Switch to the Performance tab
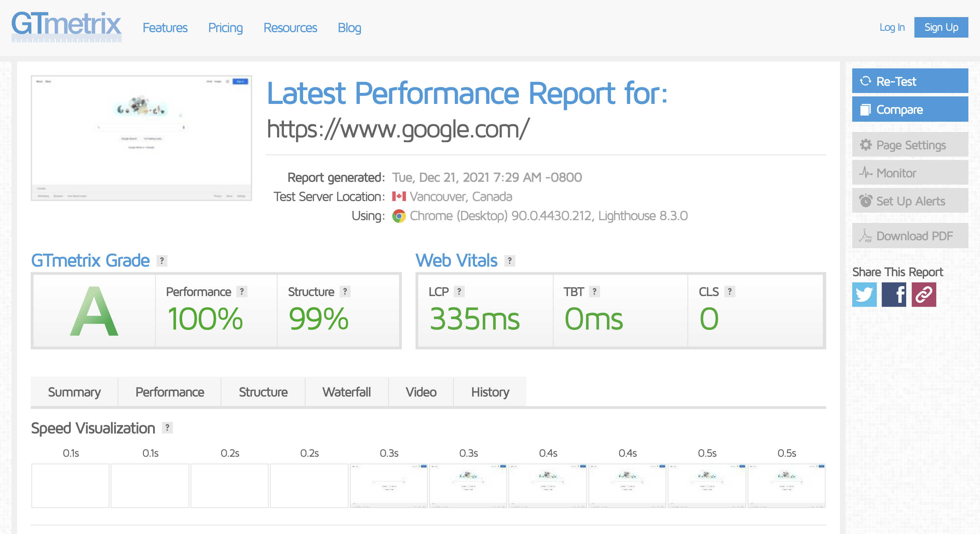Screen dimensions: 980x534 (170, 392)
